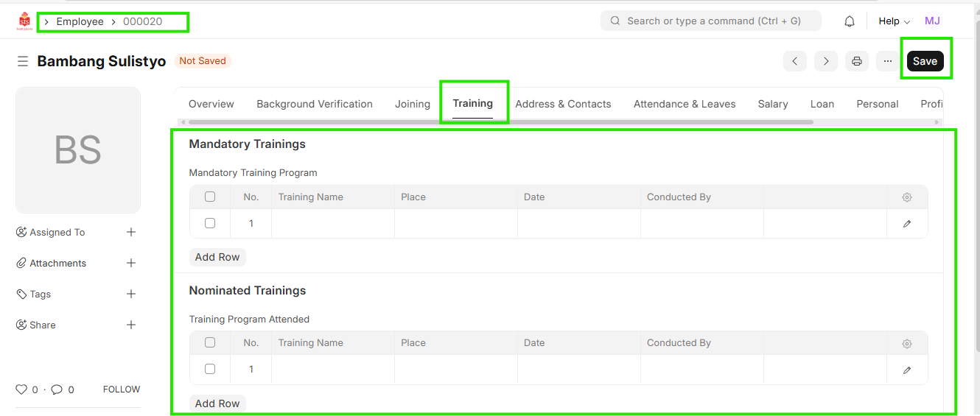Screen dimensions: 980x416
Task: Go to previous employee record arrow
Action: 795,61
